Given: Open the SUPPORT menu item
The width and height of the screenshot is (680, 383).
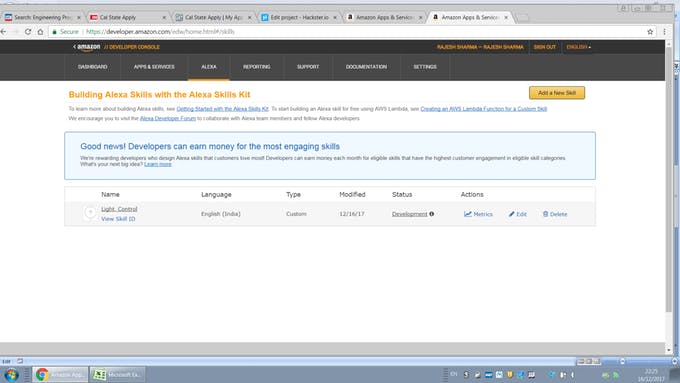Looking at the screenshot, I should coord(308,67).
